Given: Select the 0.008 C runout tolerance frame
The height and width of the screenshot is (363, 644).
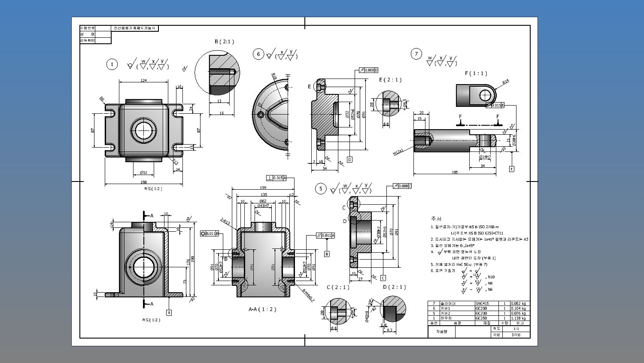Looking at the screenshot, I should tap(402, 186).
